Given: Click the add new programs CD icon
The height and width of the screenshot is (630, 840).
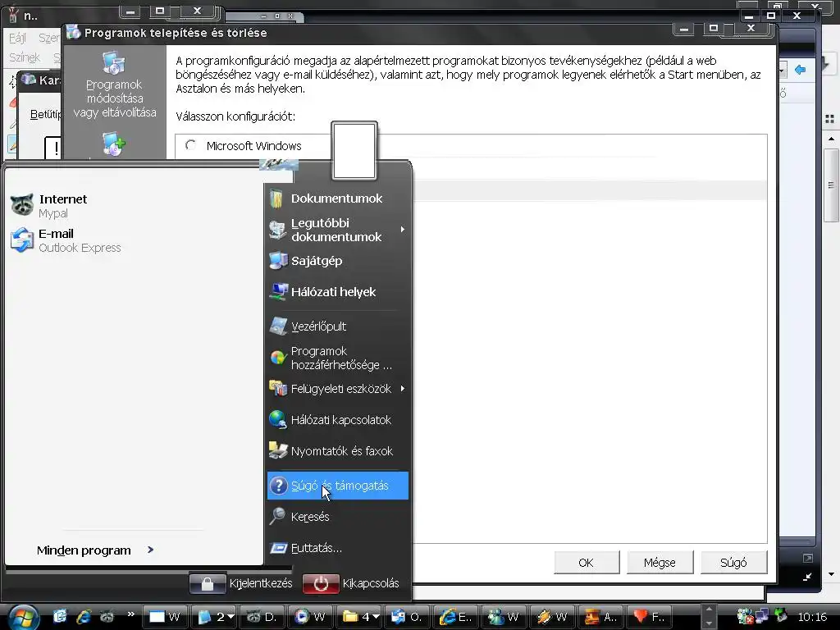Looking at the screenshot, I should point(113,144).
